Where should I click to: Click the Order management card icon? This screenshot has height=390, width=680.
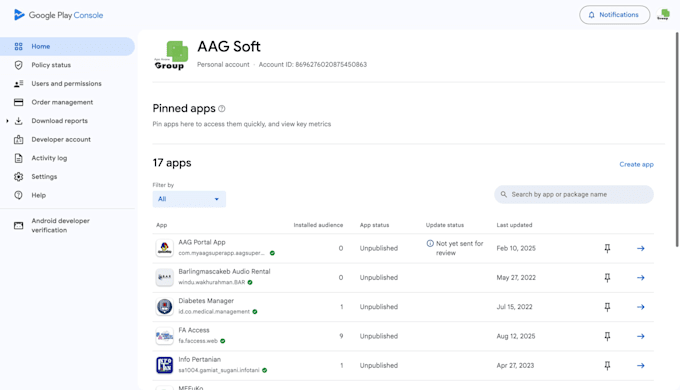tap(18, 102)
